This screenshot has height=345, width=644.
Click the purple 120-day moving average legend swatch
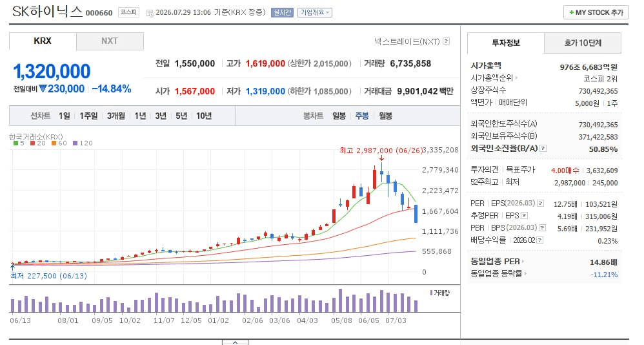pos(75,143)
